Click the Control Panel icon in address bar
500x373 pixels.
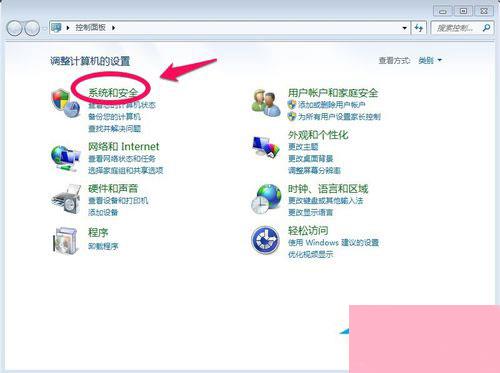[x=56, y=27]
